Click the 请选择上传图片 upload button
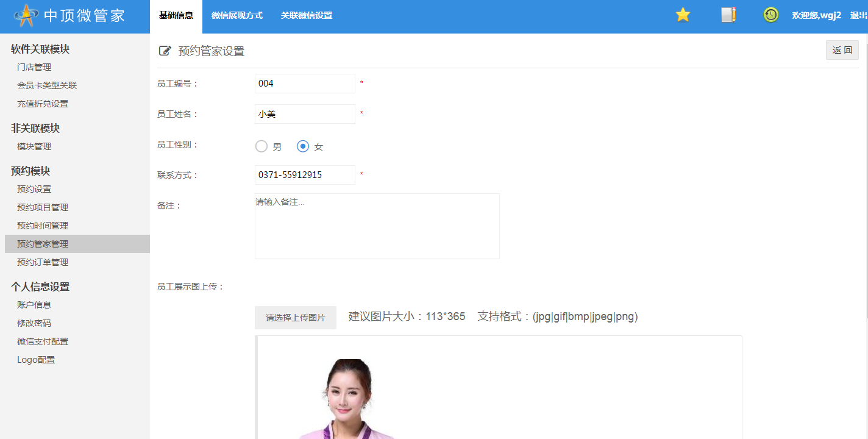This screenshot has width=868, height=439. click(x=296, y=318)
